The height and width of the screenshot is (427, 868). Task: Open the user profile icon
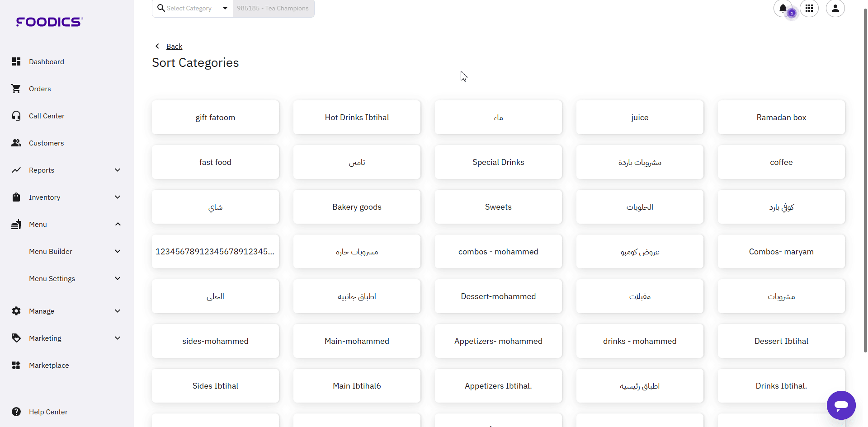(x=835, y=8)
